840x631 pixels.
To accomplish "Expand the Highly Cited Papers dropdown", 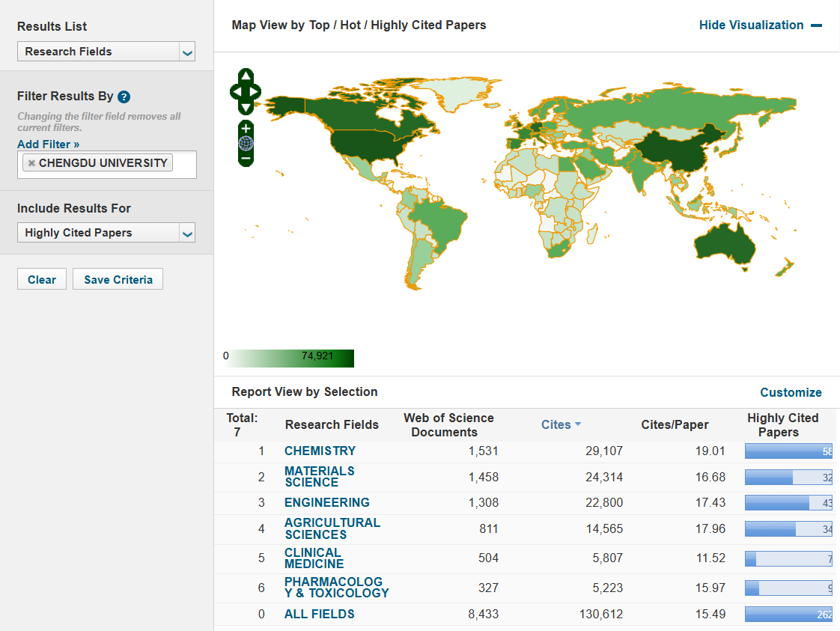I will tap(106, 233).
